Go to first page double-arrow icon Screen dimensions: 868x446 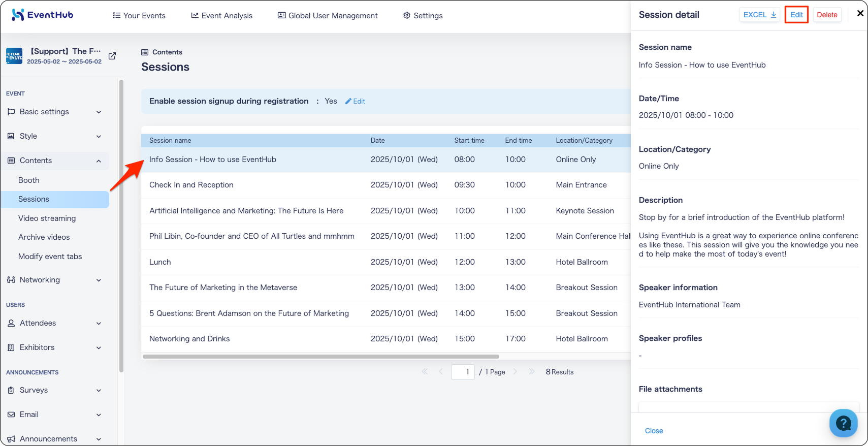coord(425,371)
